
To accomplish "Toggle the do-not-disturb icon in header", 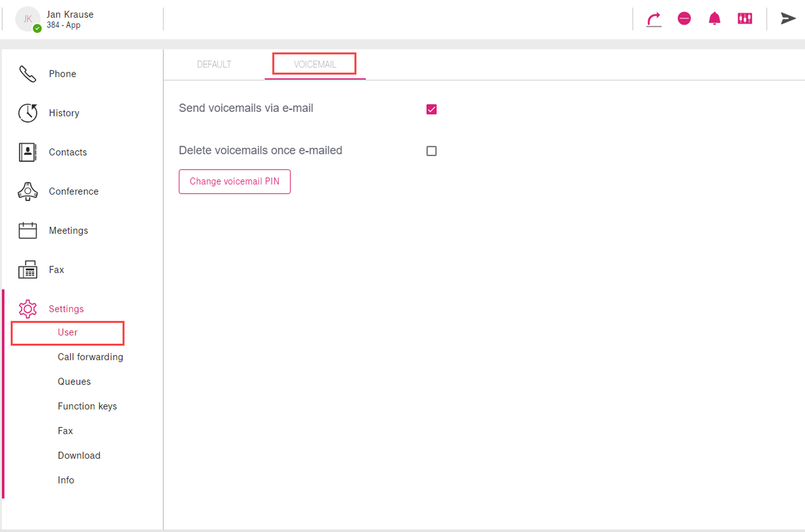I will pos(684,19).
